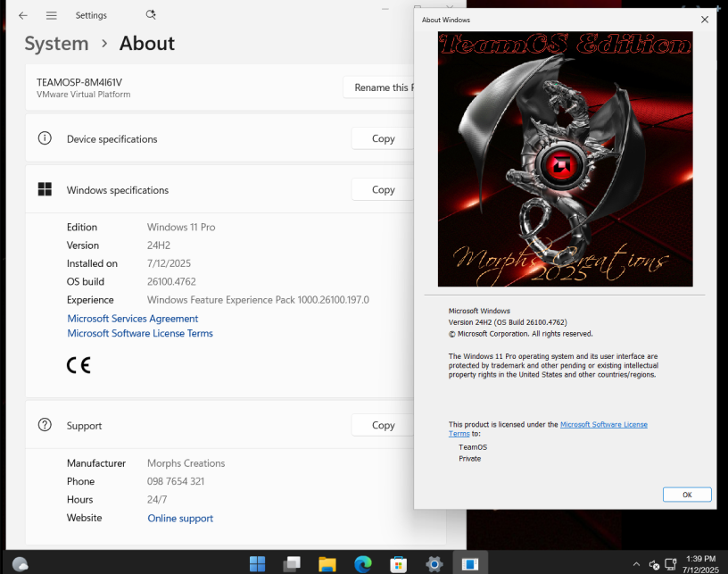Viewport: 728px width, 574px height.
Task: Click the network icon in the system tray
Action: [670, 564]
